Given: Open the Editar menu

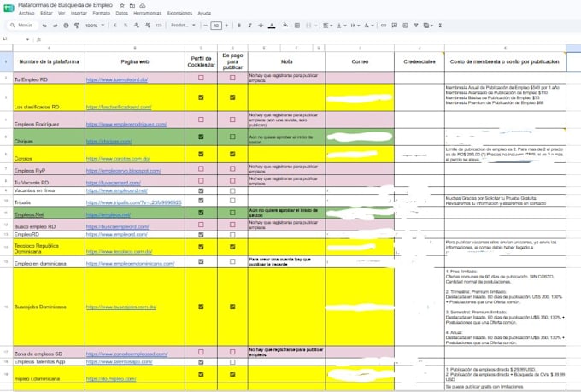Looking at the screenshot, I should (x=46, y=13).
